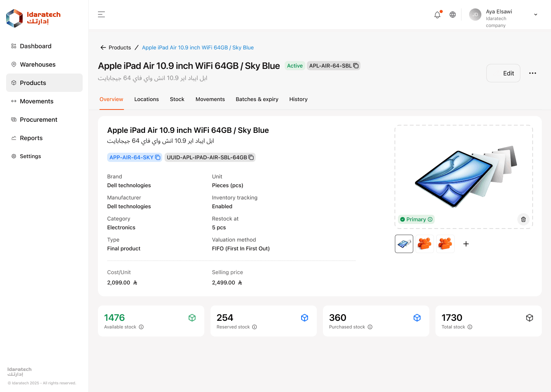Screen dimensions: 551x392
Task: Click the iPad Air breadcrumb link
Action: (198, 47)
